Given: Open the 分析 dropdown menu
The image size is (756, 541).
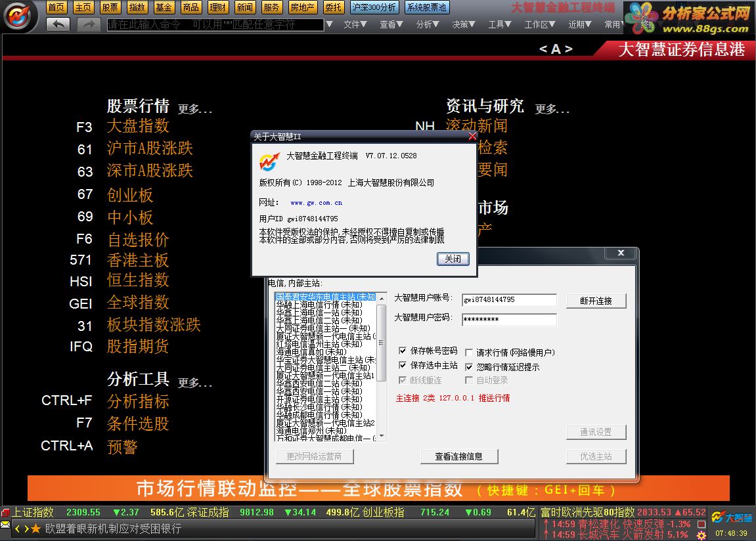Looking at the screenshot, I should coord(427,24).
